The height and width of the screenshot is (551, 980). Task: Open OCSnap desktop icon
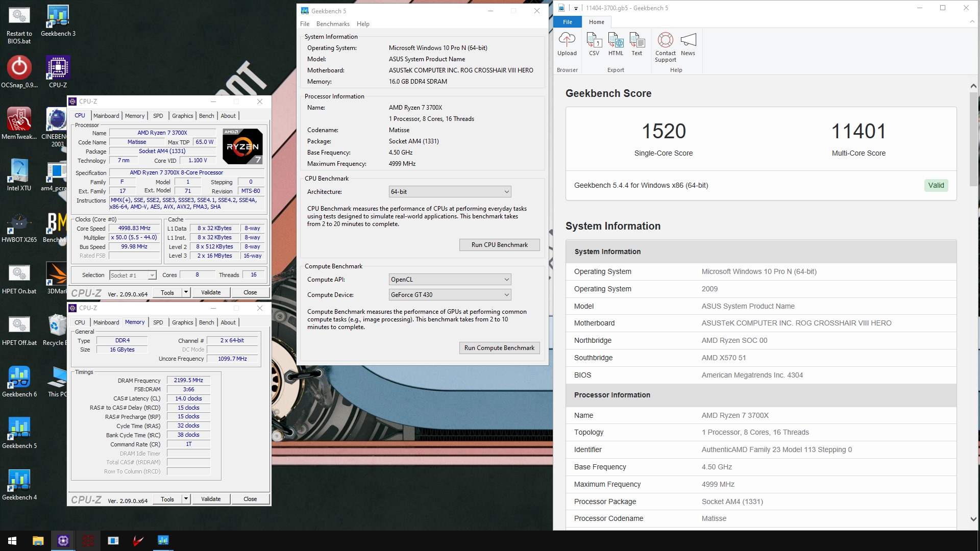coord(19,72)
